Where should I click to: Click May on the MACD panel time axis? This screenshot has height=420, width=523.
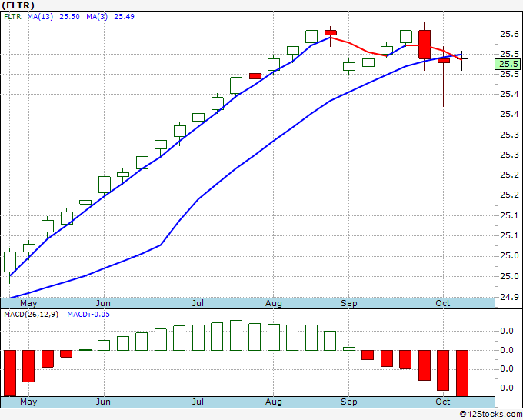[x=28, y=402]
